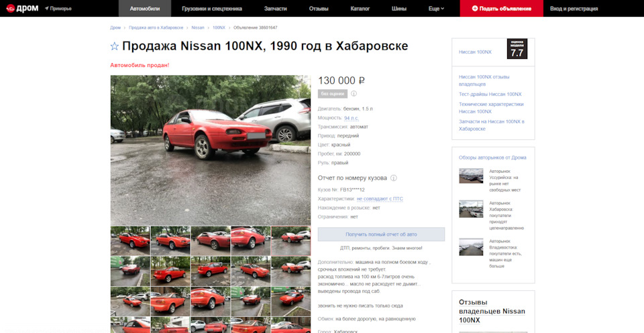Open Тест-драйвы Ниссан 100NX link
This screenshot has height=333, width=644.
click(x=490, y=94)
